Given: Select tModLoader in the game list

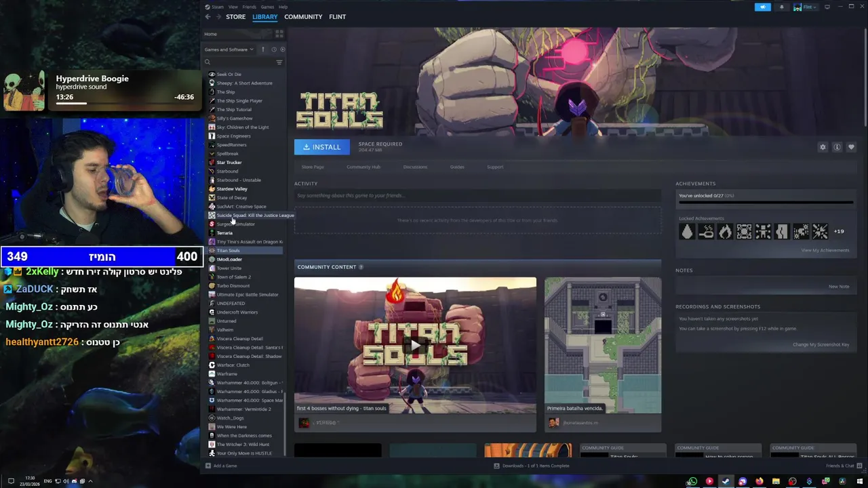Looking at the screenshot, I should pos(229,260).
